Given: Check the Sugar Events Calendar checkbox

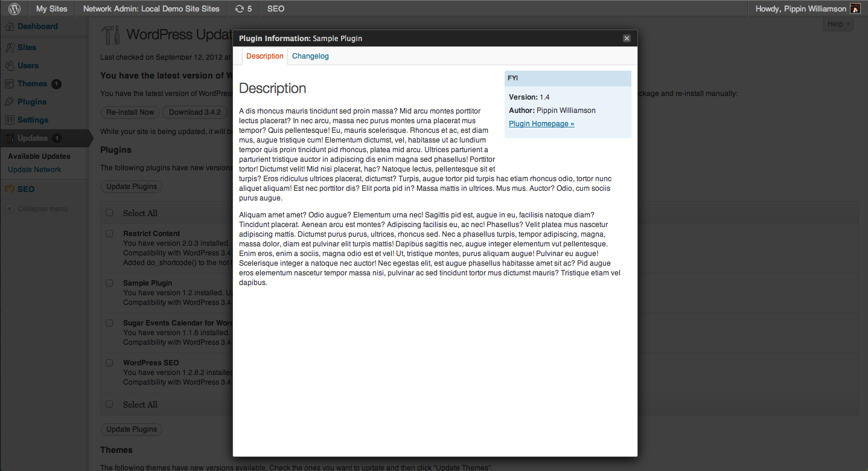Looking at the screenshot, I should (109, 322).
